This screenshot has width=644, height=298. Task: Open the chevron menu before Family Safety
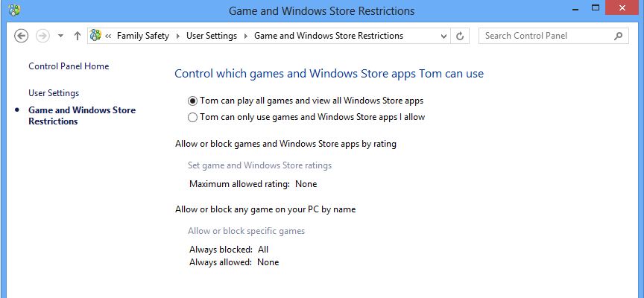tap(108, 36)
